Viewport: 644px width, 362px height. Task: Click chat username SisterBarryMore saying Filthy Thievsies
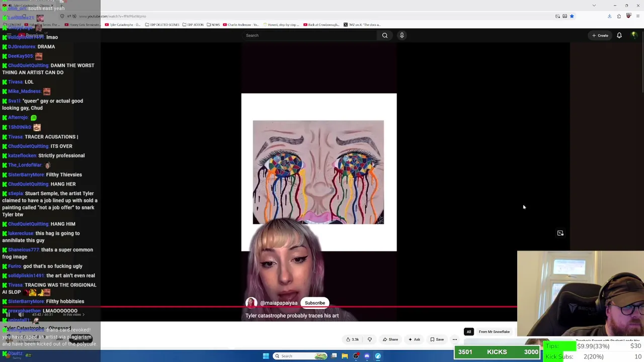[x=26, y=175]
